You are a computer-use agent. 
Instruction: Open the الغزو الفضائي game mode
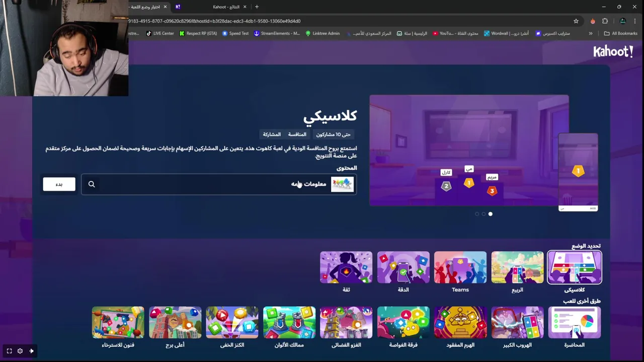pos(346,322)
